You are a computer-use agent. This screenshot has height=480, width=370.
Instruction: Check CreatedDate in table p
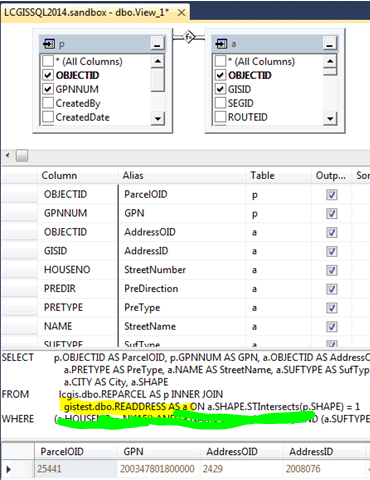(48, 117)
